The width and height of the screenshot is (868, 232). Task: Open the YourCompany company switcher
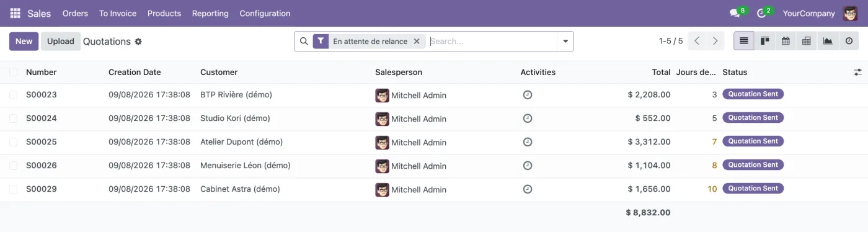coord(809,13)
